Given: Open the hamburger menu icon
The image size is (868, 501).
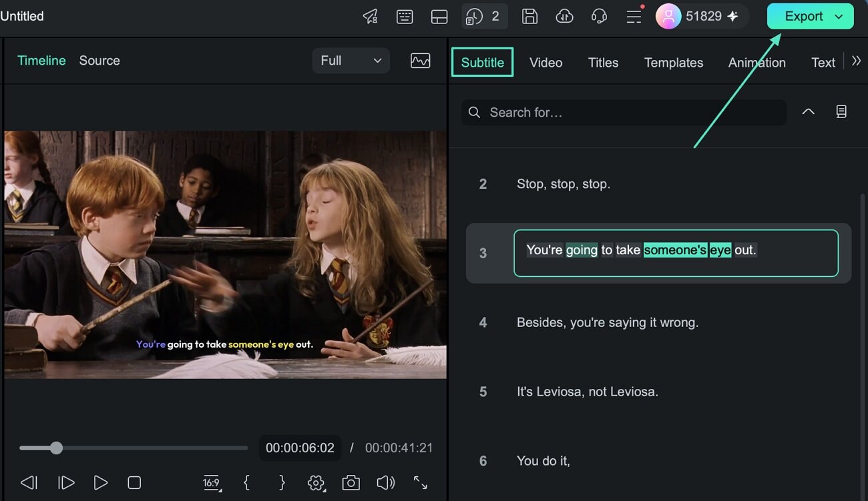Looking at the screenshot, I should (634, 17).
